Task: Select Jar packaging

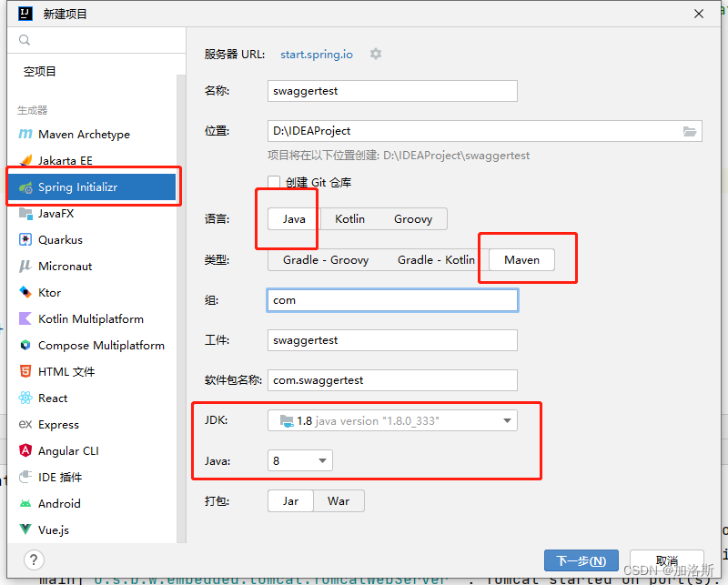Action: point(290,501)
